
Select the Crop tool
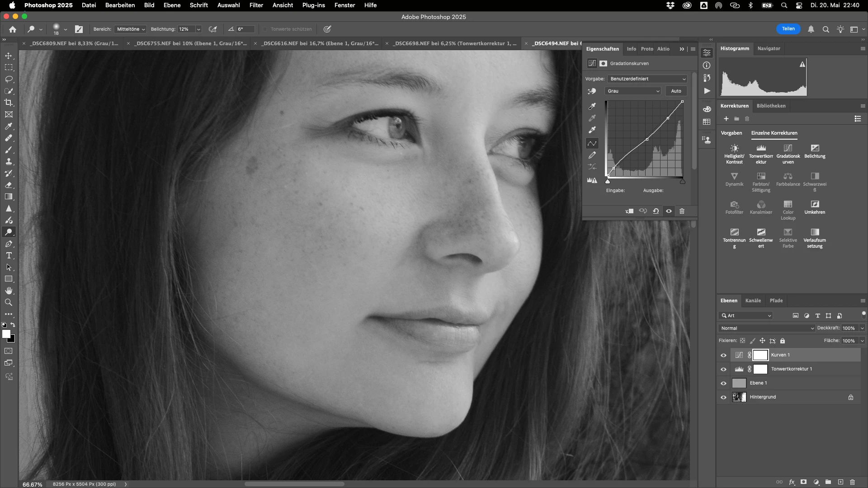(9, 103)
